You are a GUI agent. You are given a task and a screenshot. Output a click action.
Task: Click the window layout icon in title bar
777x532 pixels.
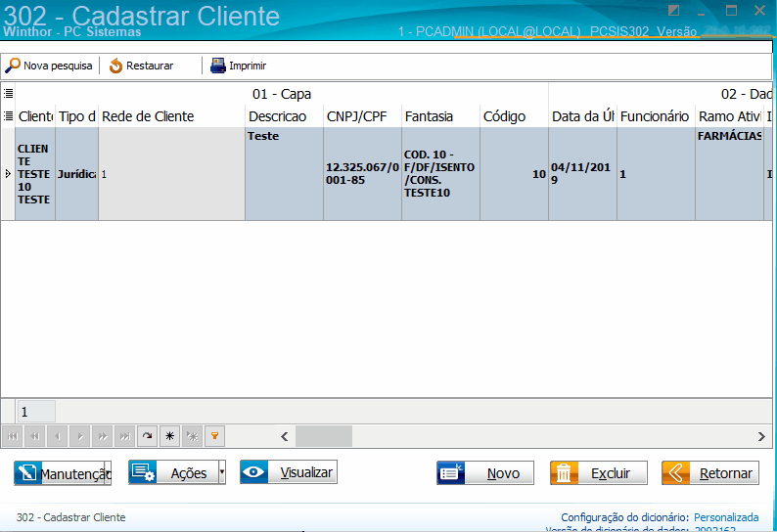[673, 10]
